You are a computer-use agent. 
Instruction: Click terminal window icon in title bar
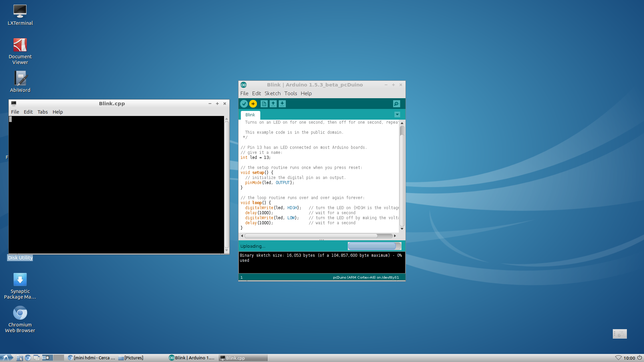14,104
